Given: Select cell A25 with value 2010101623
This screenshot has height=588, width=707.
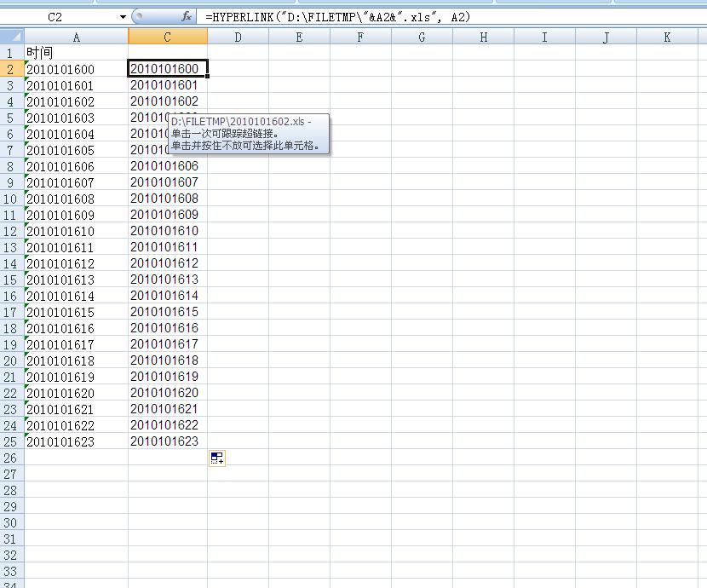Looking at the screenshot, I should (x=77, y=441).
